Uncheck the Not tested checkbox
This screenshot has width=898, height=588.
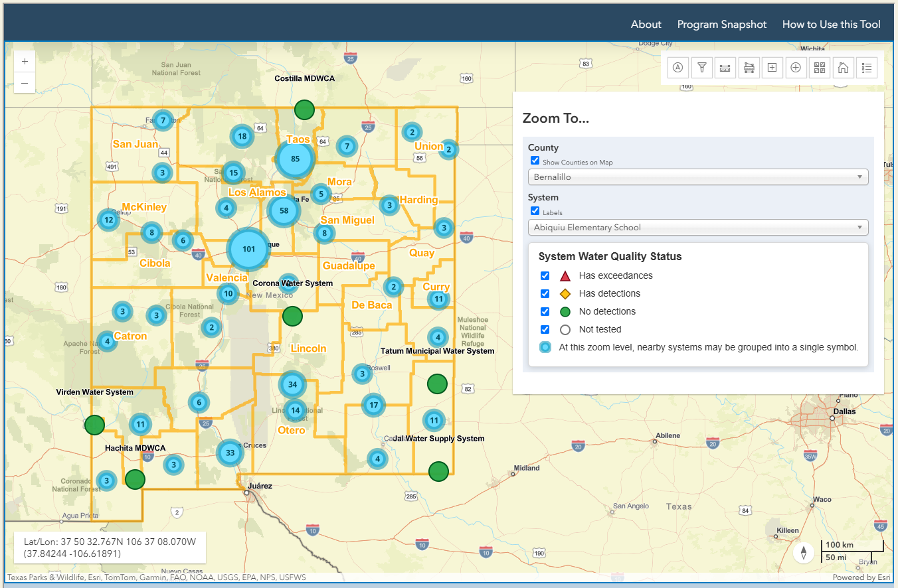click(545, 329)
